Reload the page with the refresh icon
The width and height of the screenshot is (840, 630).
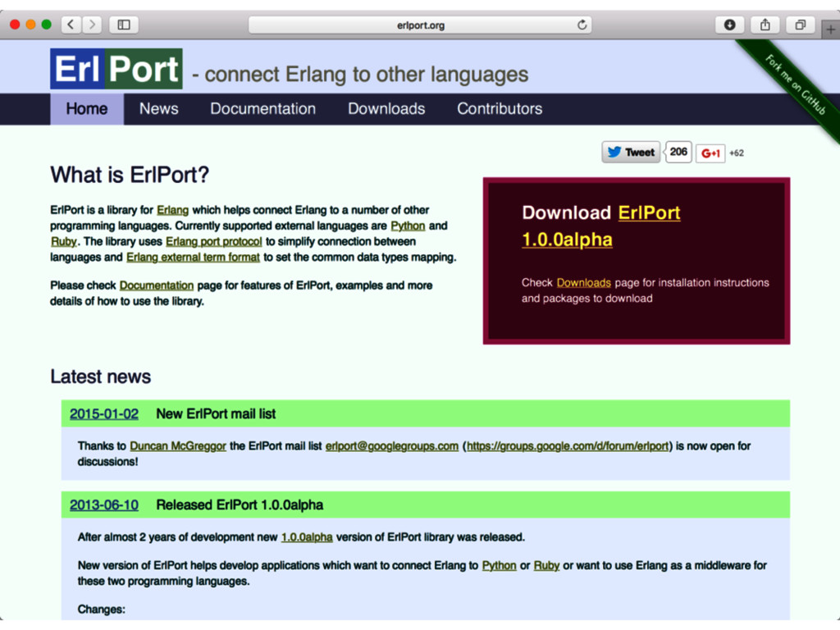582,25
